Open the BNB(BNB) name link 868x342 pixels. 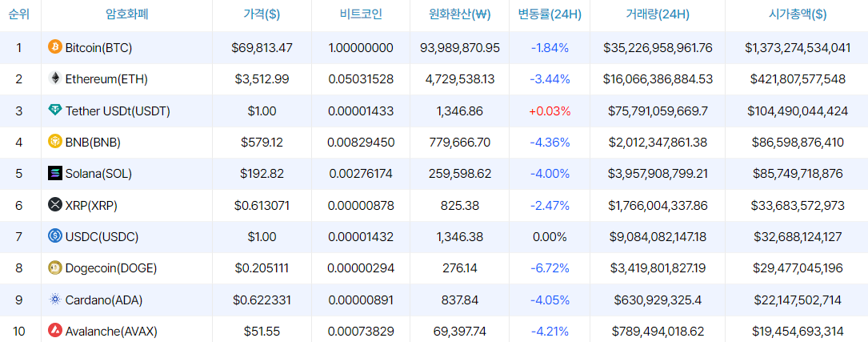(x=93, y=143)
